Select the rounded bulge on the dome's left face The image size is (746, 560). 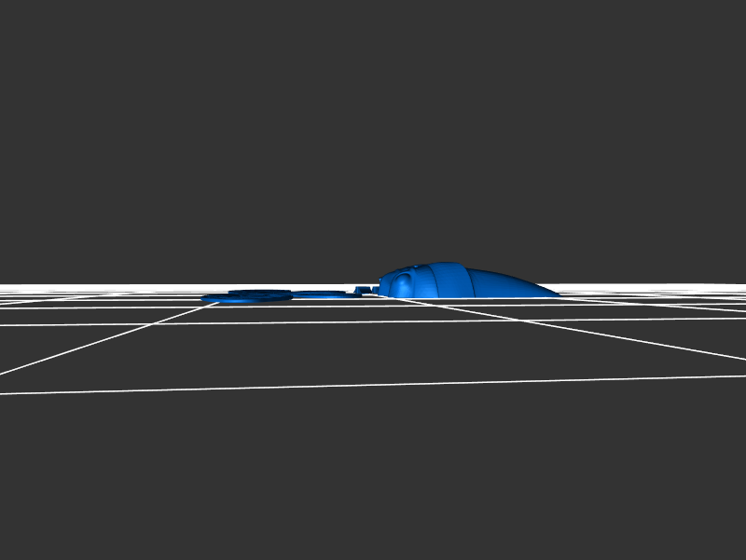[403, 284]
